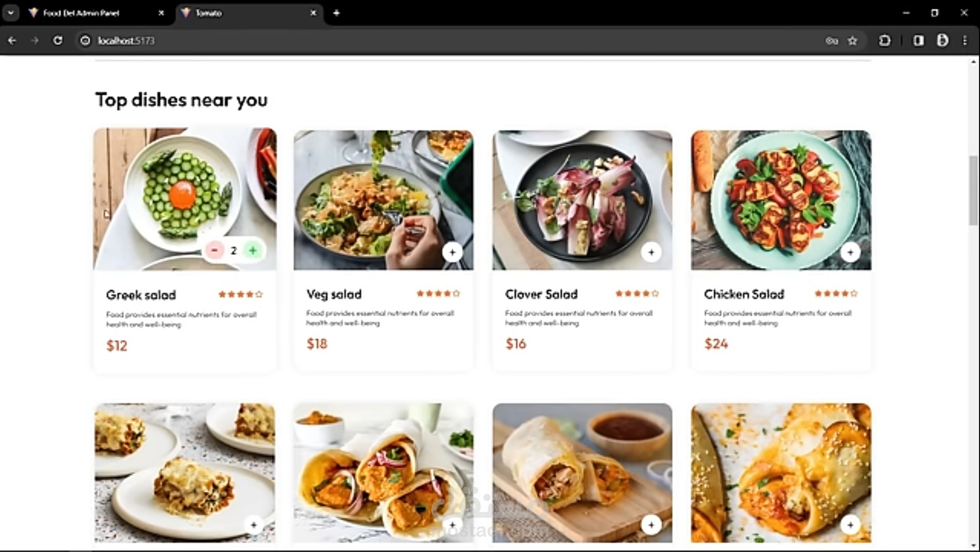The width and height of the screenshot is (980, 552).
Task: Add the lasagna dish to cart
Action: pyautogui.click(x=254, y=525)
